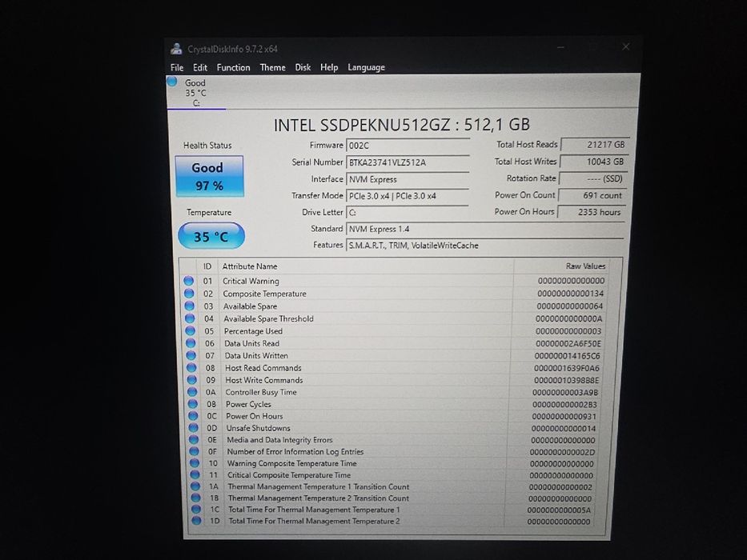Click status orb for Data Units Written row
747x560 pixels.
tap(191, 354)
